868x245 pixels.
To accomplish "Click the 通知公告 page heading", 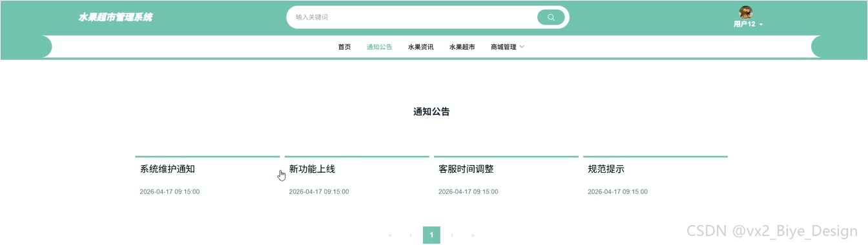I will 431,112.
